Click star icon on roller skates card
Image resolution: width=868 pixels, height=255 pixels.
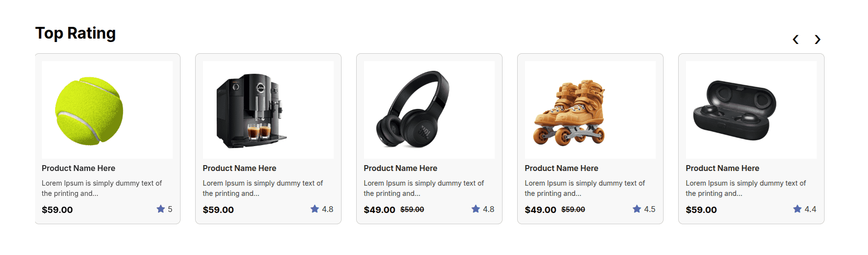pos(637,209)
